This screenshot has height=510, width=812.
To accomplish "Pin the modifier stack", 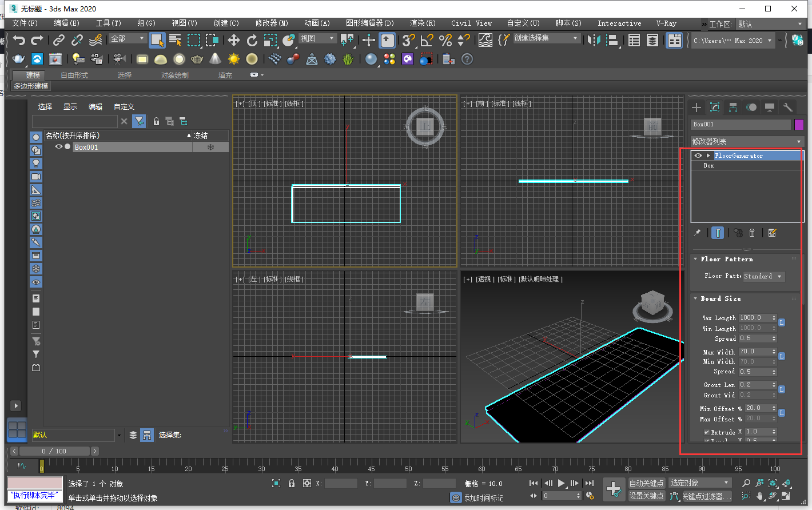I will coord(698,233).
